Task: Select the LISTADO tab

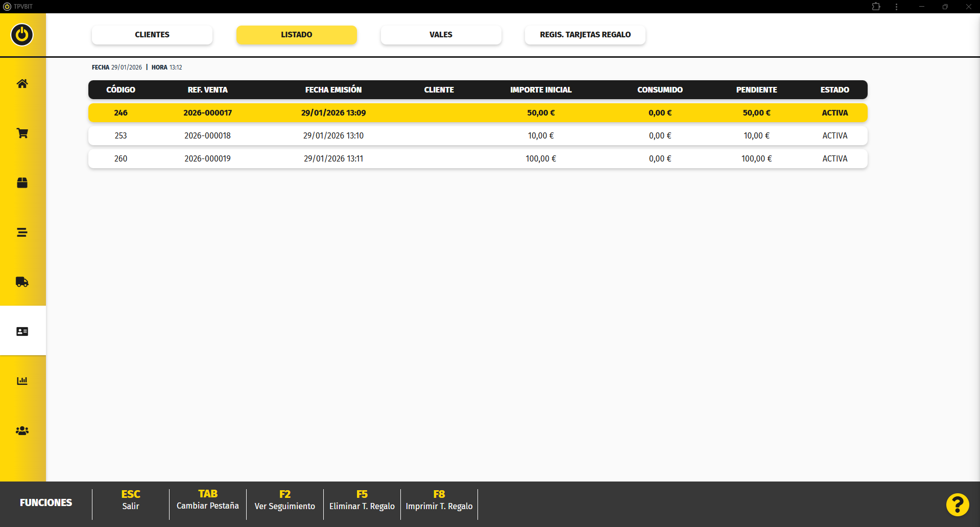Action: point(296,35)
